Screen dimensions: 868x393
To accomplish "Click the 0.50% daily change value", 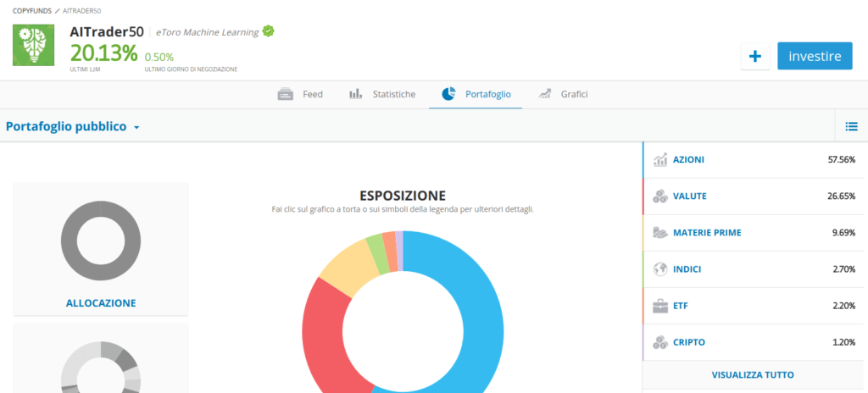I will pyautogui.click(x=159, y=57).
